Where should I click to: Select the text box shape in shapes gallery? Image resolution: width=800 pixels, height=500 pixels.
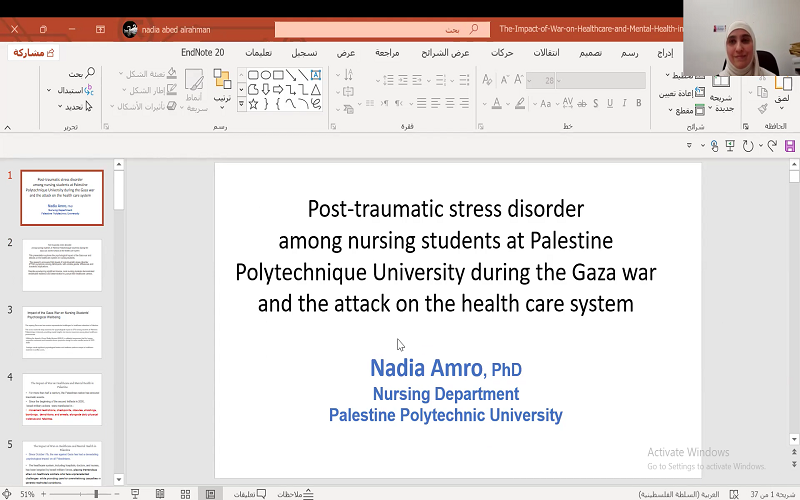(x=315, y=74)
